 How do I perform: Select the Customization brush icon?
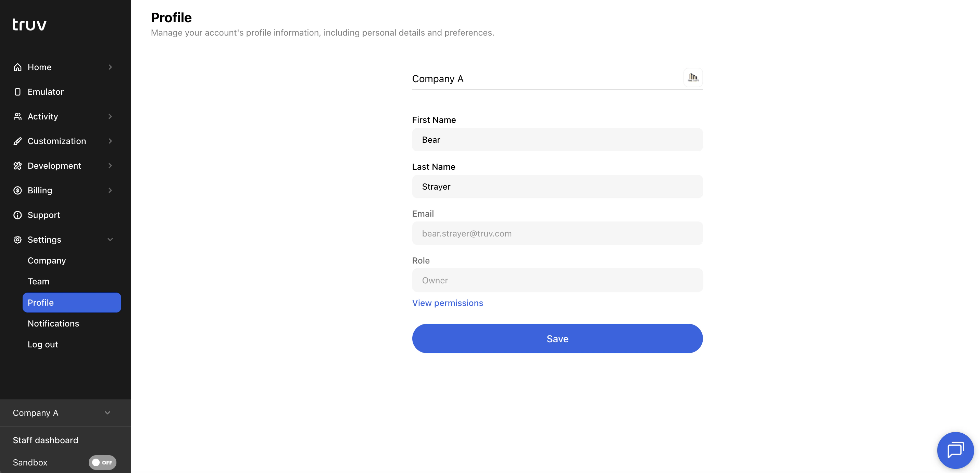[17, 141]
